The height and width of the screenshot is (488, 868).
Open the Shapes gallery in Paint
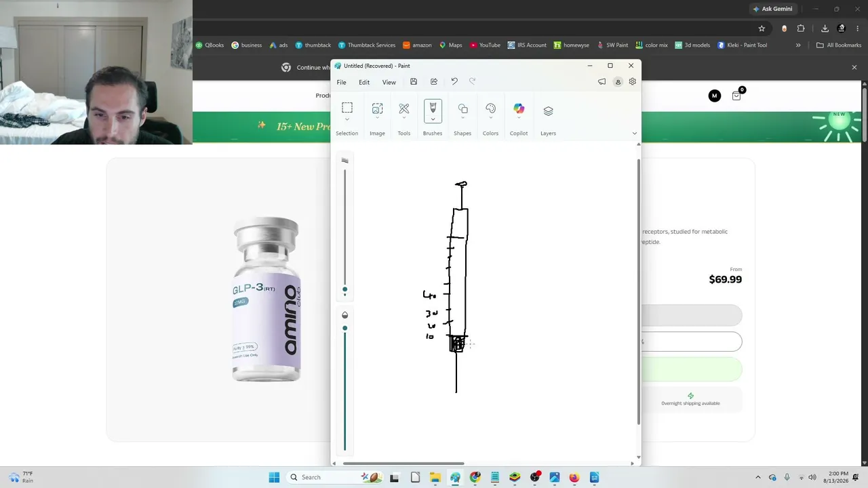click(x=462, y=108)
